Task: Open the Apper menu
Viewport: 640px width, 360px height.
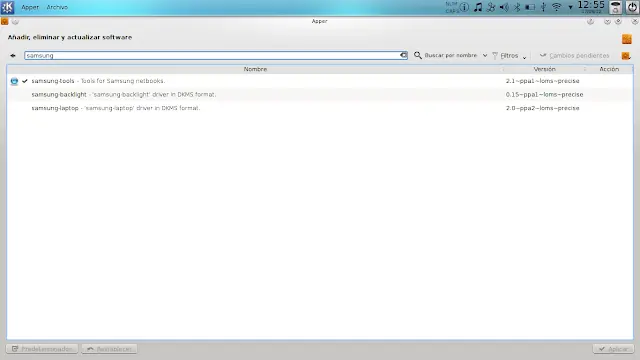Action: click(30, 7)
